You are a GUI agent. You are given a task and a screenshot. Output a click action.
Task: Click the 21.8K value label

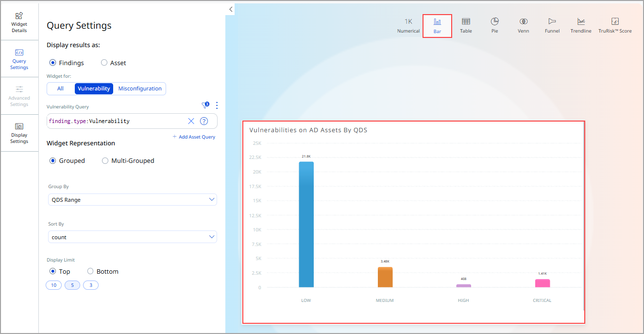(x=306, y=157)
